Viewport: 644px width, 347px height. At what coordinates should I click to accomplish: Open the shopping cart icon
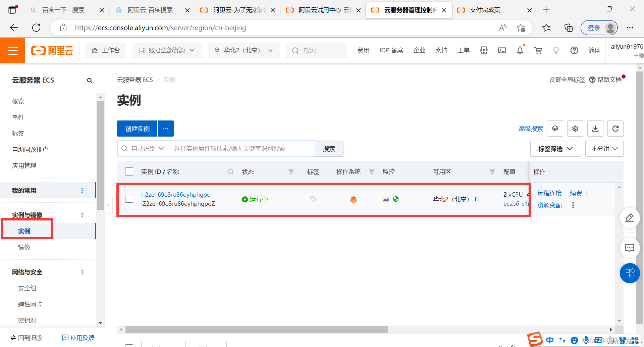(x=538, y=50)
